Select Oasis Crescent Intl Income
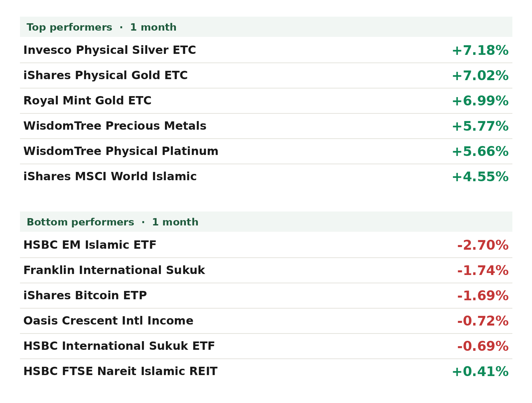 (266, 321)
